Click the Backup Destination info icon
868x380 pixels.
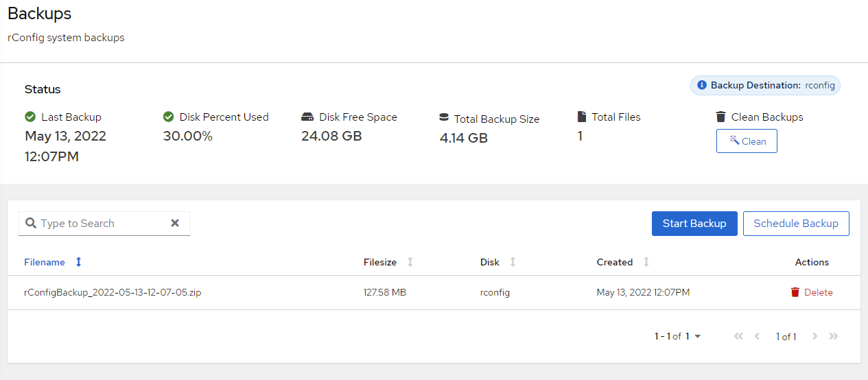pyautogui.click(x=702, y=86)
